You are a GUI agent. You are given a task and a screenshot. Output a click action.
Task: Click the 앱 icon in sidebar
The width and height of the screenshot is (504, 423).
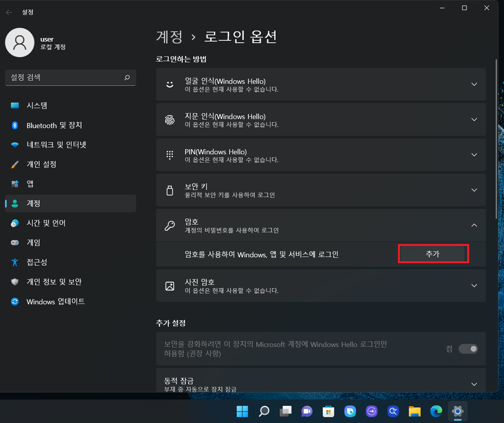[x=15, y=184]
